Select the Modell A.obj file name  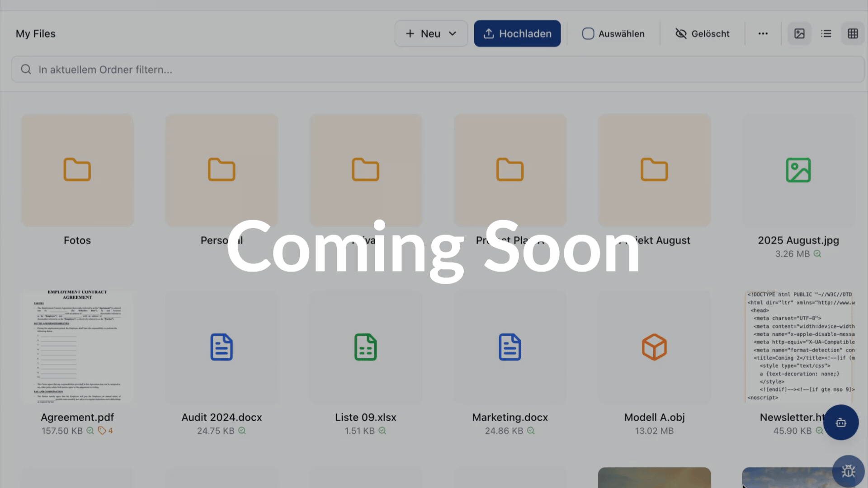tap(654, 418)
